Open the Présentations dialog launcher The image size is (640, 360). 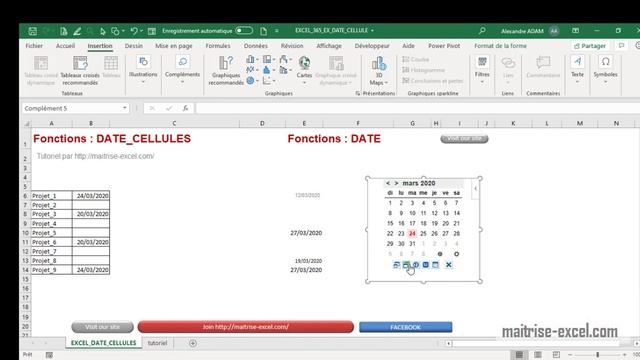click(358, 93)
